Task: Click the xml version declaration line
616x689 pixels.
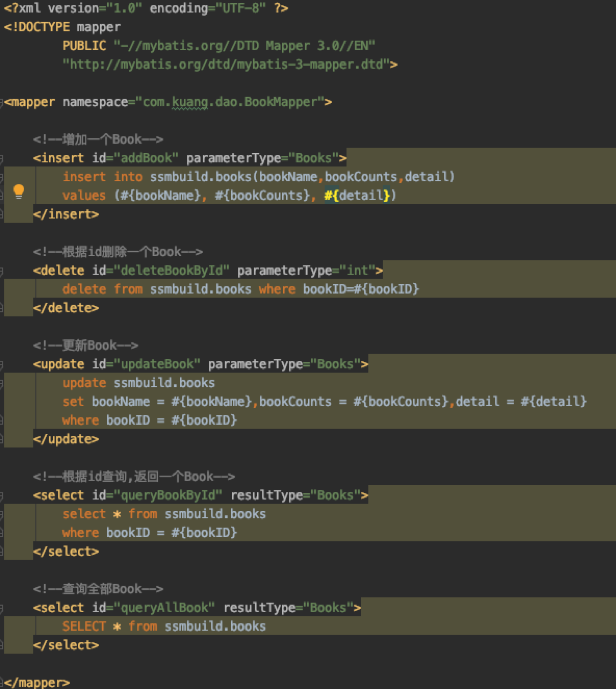Action: (x=146, y=8)
